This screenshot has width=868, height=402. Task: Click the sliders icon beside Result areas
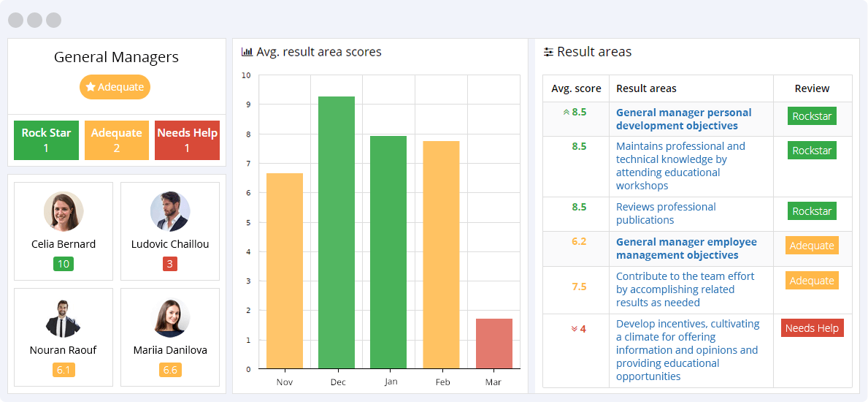coord(548,52)
